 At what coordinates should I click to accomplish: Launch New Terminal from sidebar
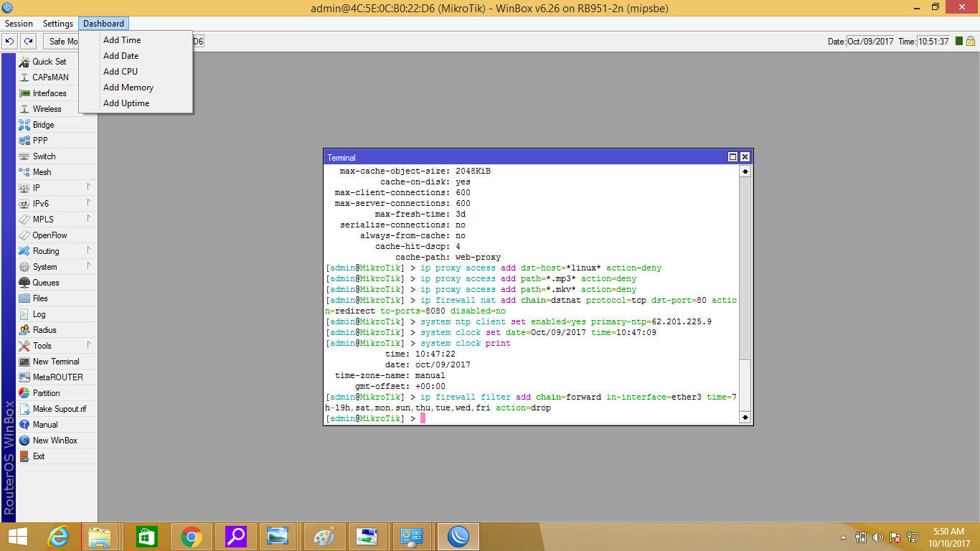pyautogui.click(x=55, y=362)
